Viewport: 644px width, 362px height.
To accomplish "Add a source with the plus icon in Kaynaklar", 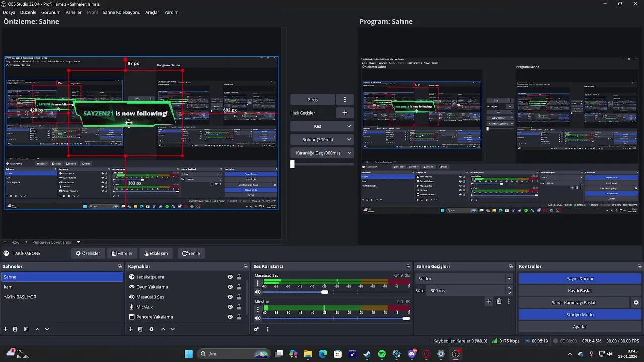I will click(131, 329).
